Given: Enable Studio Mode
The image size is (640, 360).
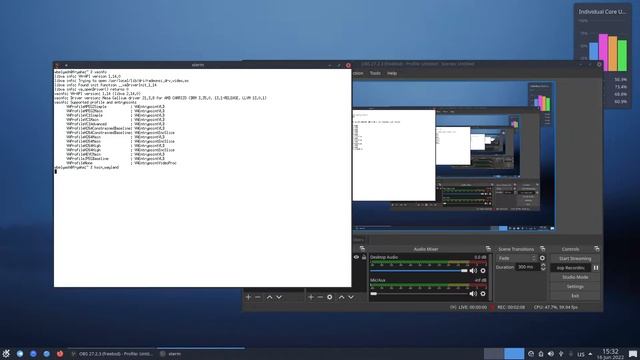Looking at the screenshot, I should pyautogui.click(x=575, y=277).
